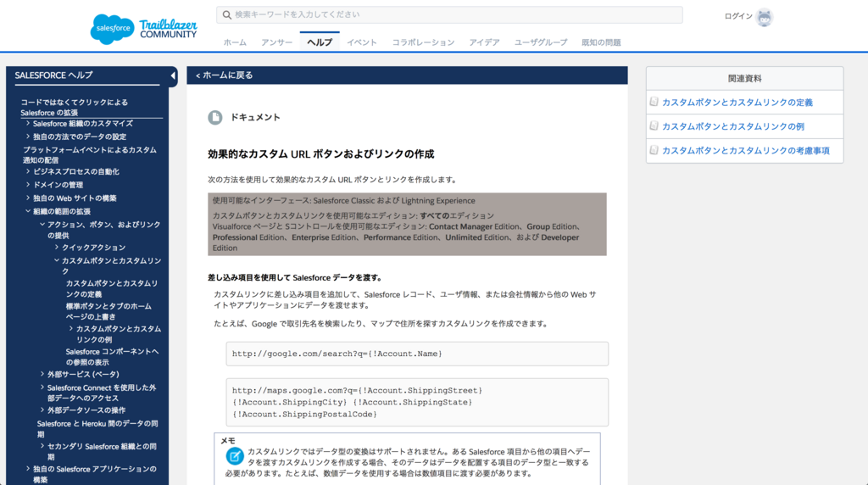This screenshot has width=868, height=485.
Task: Open プラットフォームイベントによるカスタム通知の配信
Action: tap(90, 155)
